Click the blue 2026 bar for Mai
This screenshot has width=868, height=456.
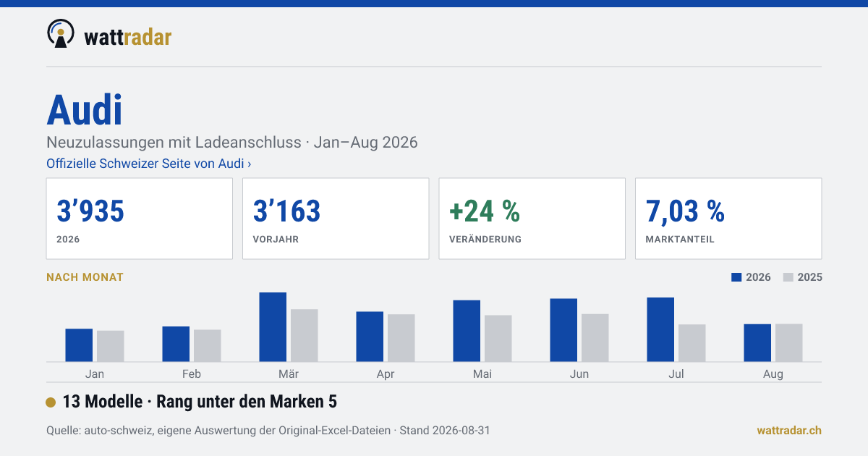(467, 331)
